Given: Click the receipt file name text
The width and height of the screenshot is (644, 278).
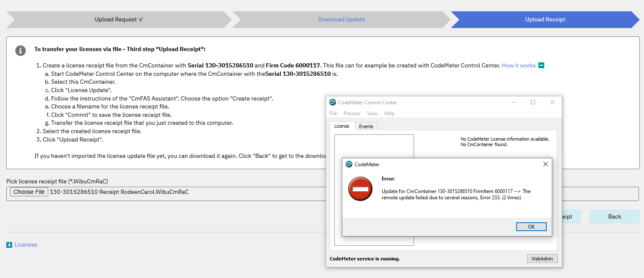Looking at the screenshot, I should tap(119, 192).
